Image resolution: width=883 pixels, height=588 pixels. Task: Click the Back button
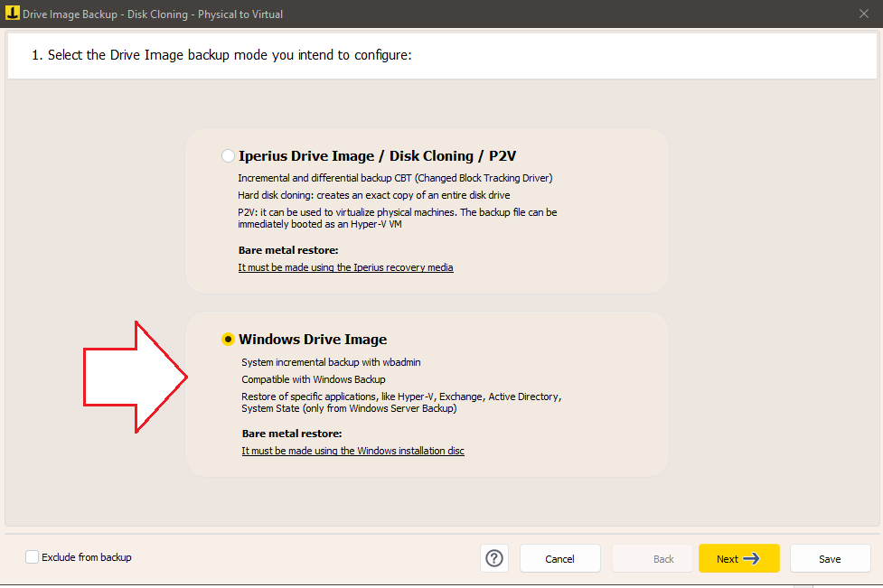point(653,558)
